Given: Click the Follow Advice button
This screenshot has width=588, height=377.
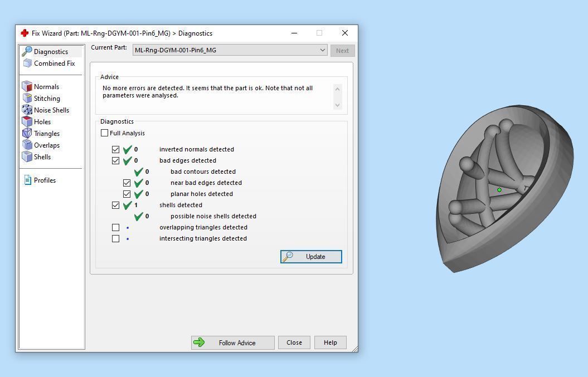Looking at the screenshot, I should [233, 342].
